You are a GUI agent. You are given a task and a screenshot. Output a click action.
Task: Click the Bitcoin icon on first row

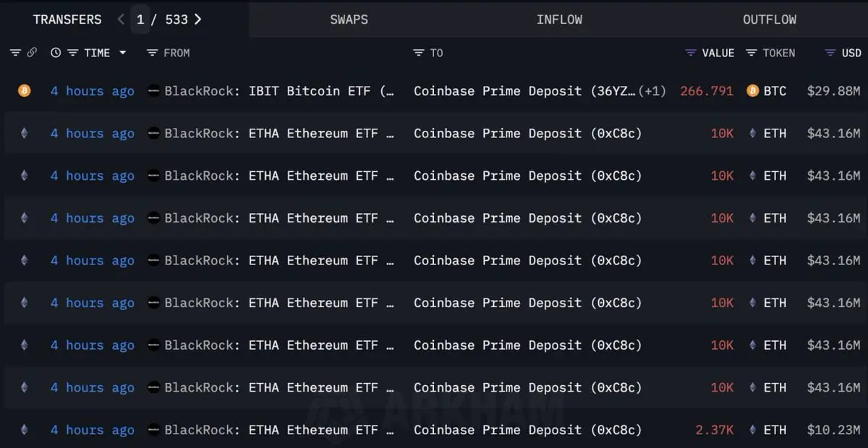coord(25,91)
